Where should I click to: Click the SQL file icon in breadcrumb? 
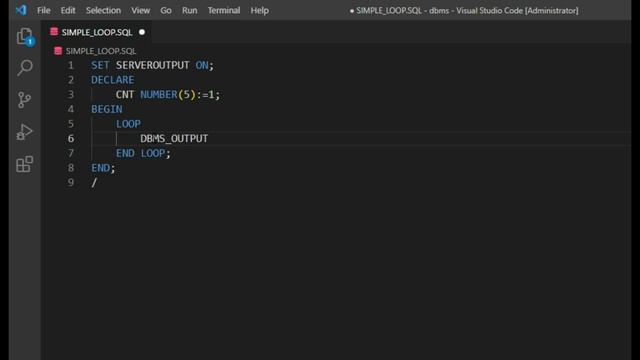(58, 51)
